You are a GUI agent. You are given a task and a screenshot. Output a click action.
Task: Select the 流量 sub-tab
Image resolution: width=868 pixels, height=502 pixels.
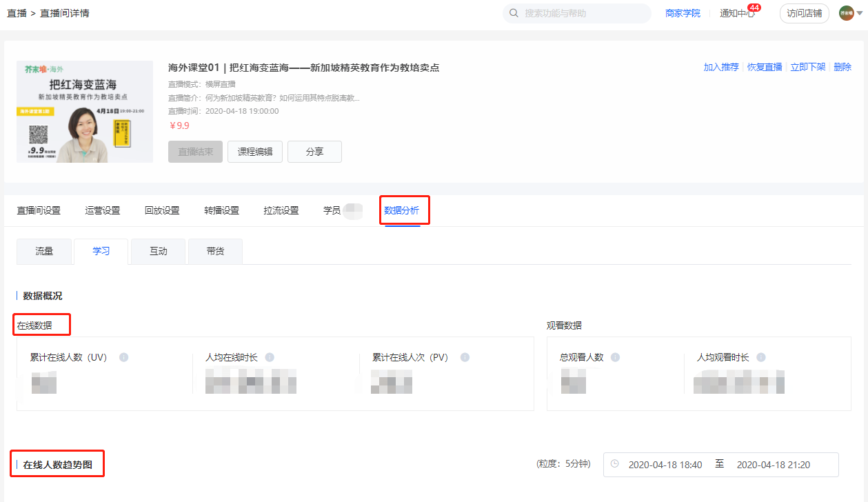point(44,252)
